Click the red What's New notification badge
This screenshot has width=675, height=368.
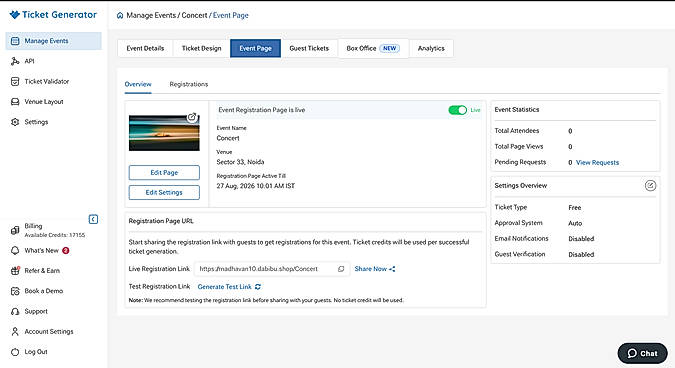pos(65,250)
